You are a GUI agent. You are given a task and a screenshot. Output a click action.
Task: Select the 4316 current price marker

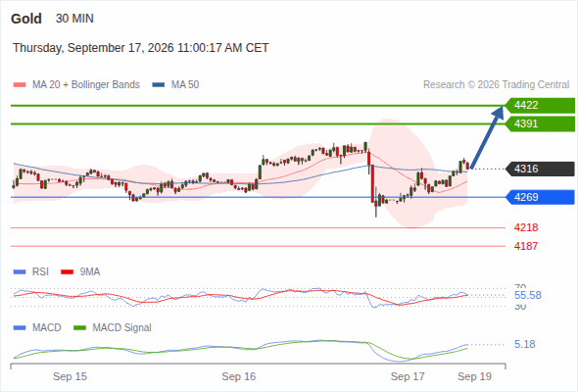[x=540, y=169]
